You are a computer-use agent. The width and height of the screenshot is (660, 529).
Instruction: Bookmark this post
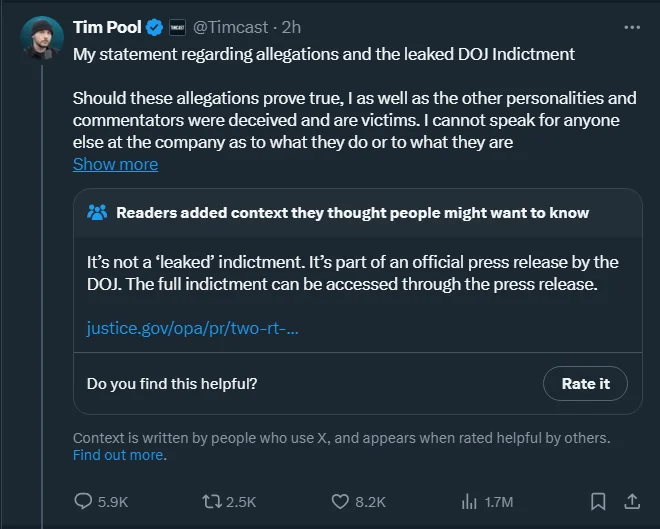point(598,501)
